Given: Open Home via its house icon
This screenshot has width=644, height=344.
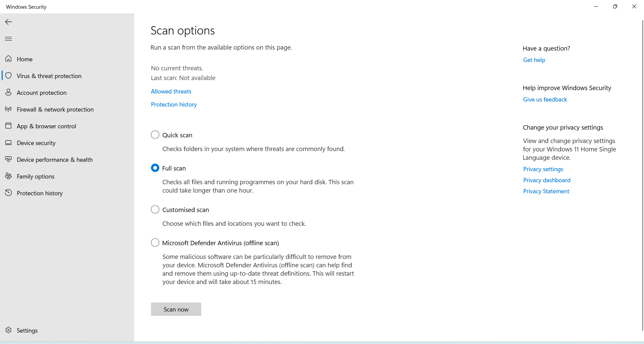Looking at the screenshot, I should tap(8, 59).
